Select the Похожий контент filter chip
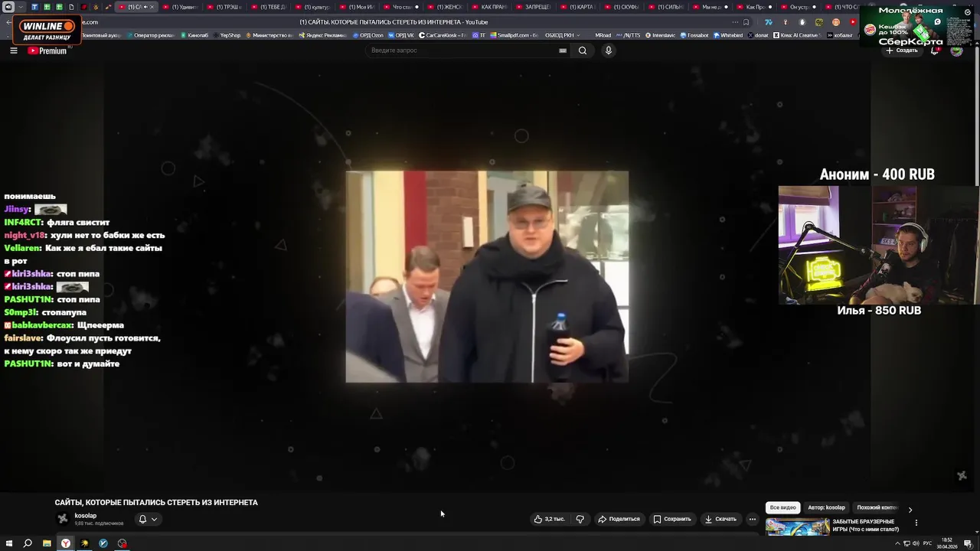 (877, 507)
